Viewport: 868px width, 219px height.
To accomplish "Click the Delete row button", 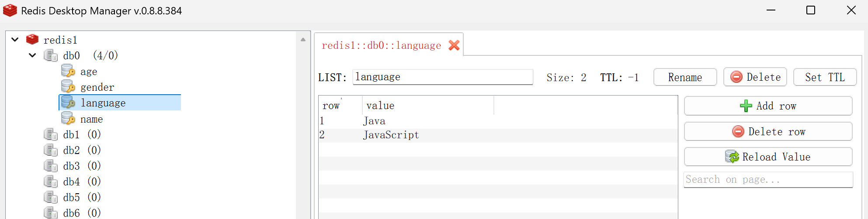I will [768, 131].
